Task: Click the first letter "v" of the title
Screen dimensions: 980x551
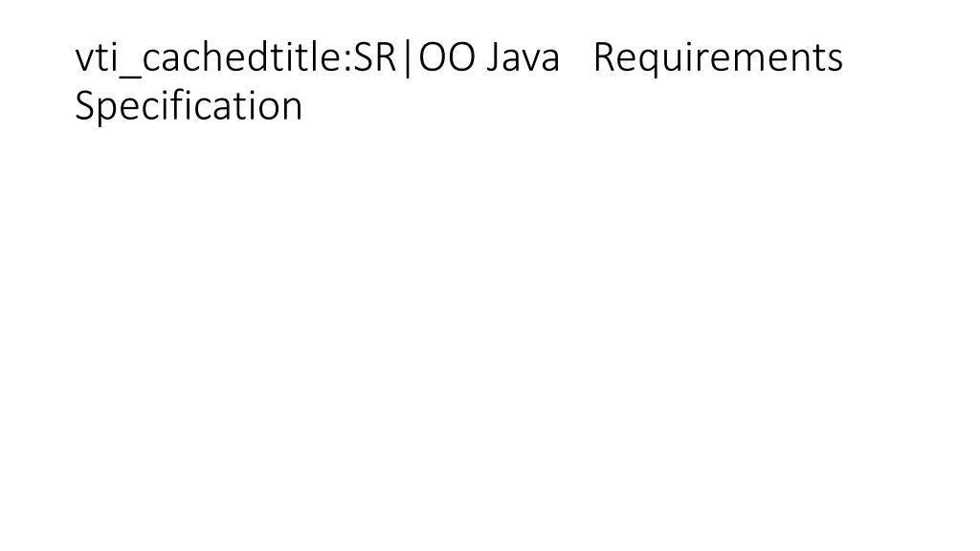Action: (84, 61)
